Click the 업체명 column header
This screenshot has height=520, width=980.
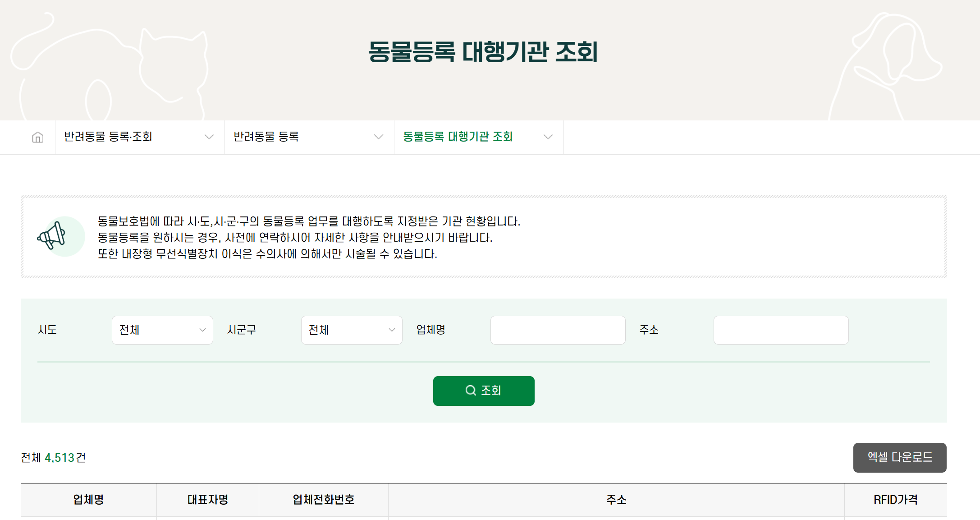pos(88,500)
